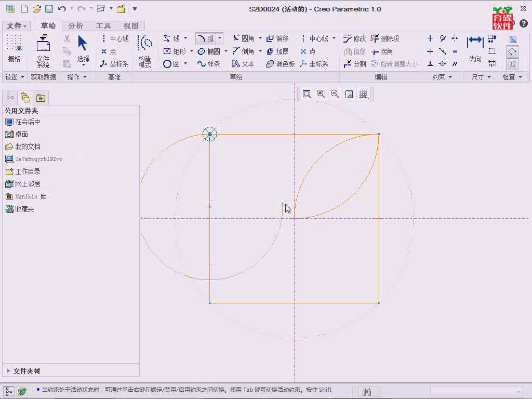
Task: Expand the 约束 group dropdown
Action: click(x=442, y=77)
